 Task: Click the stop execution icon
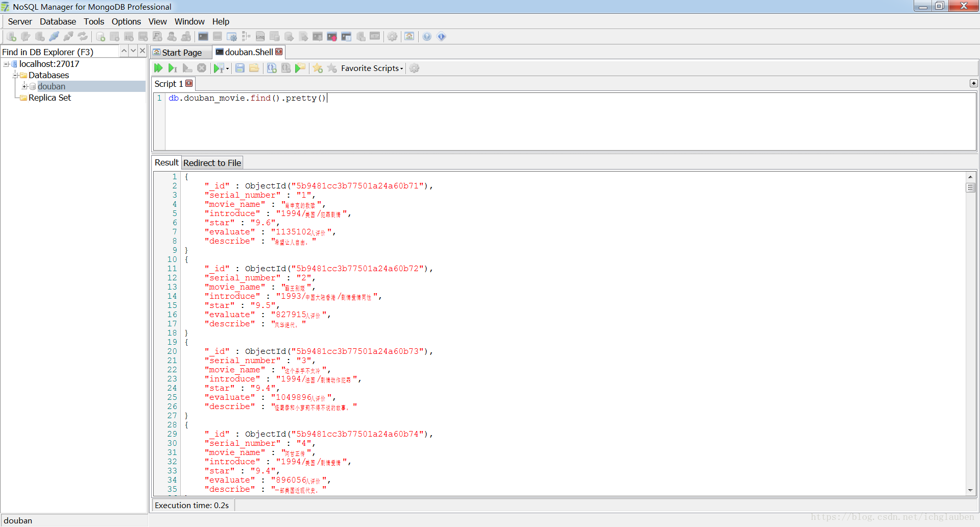click(202, 68)
